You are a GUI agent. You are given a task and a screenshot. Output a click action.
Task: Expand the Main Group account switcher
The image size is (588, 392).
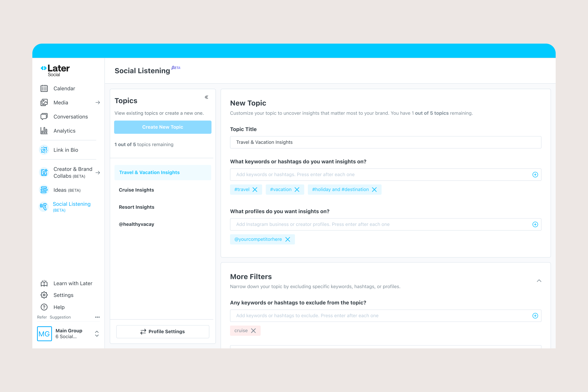[97, 333]
